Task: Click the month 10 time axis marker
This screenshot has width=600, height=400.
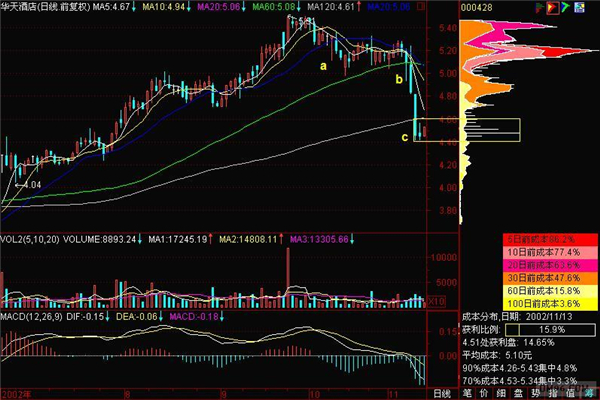Action: (315, 394)
